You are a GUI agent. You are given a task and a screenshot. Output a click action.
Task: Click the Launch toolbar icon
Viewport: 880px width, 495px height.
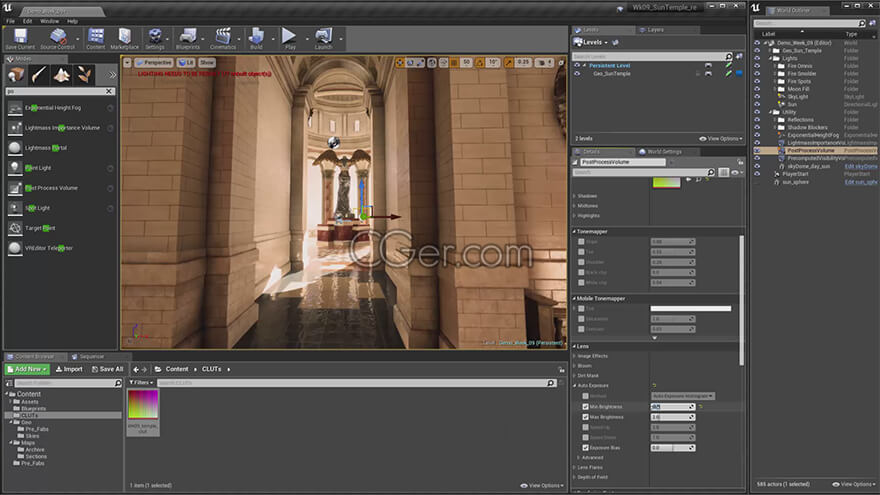[x=324, y=37]
